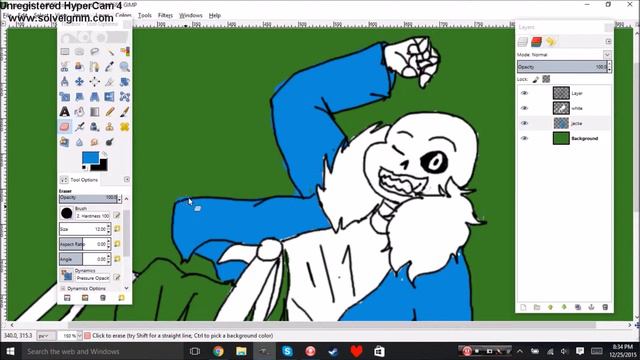Select the Ink tool

(94, 127)
